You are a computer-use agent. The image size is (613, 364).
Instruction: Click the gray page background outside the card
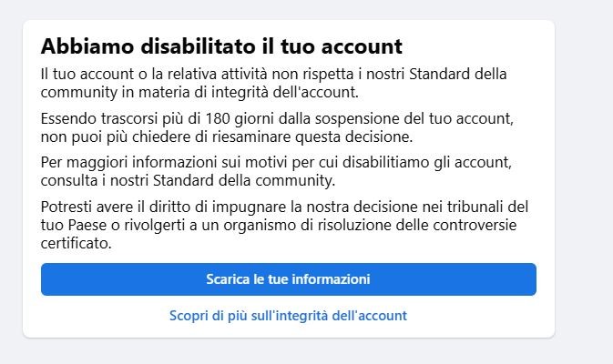583,179
